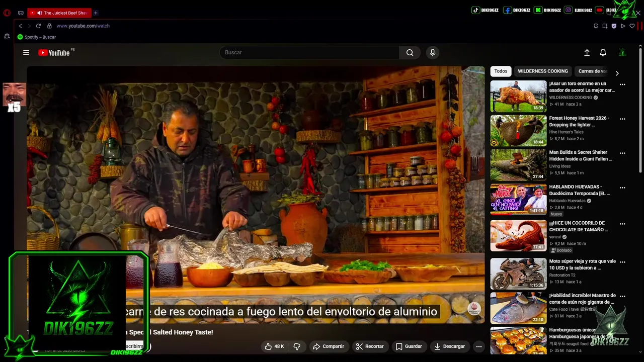644x362 pixels.
Task: Open the YouTube hamburger guide menu
Action: click(x=26, y=52)
